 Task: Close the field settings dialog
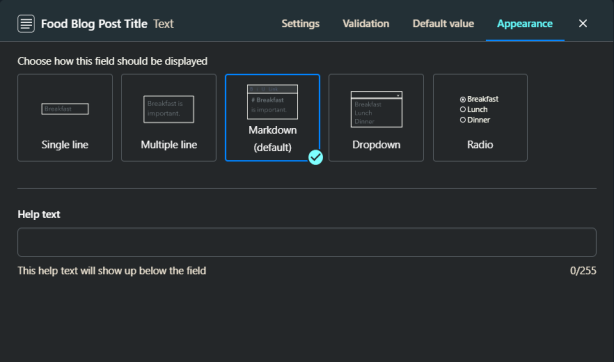(x=583, y=24)
